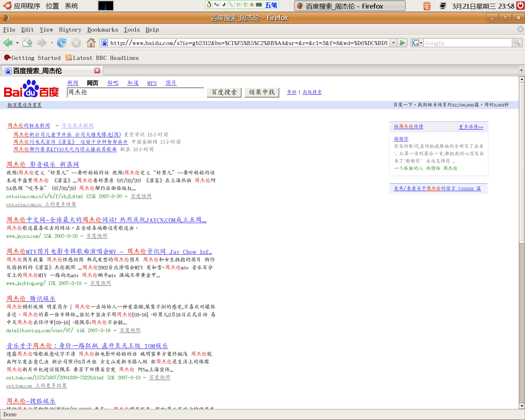Reload the page with the blue Reload icon

[62, 43]
